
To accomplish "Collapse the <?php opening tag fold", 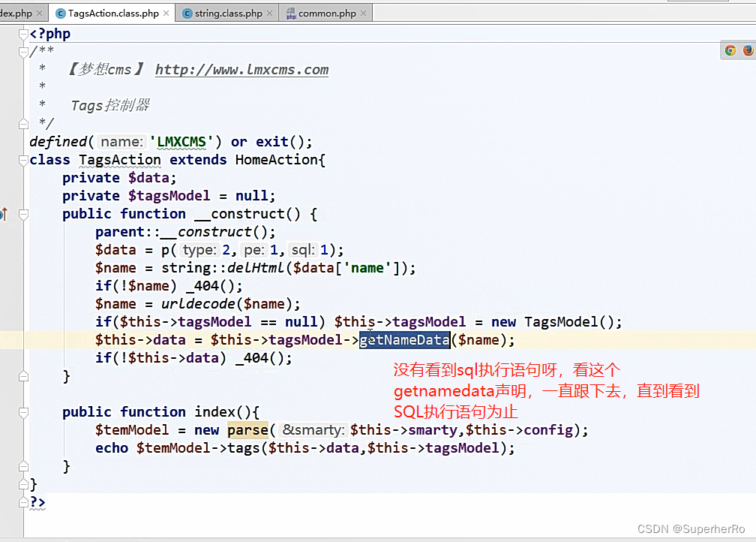I will 23,34.
